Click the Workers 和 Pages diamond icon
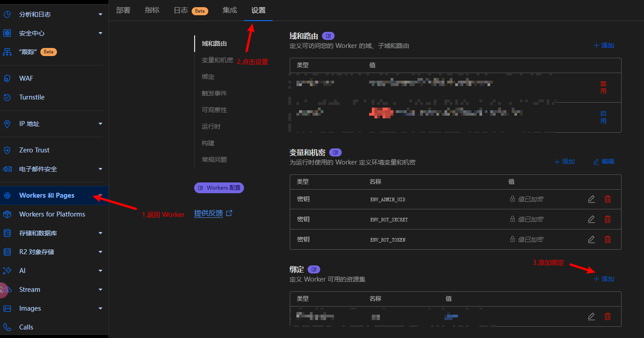 coord(7,195)
